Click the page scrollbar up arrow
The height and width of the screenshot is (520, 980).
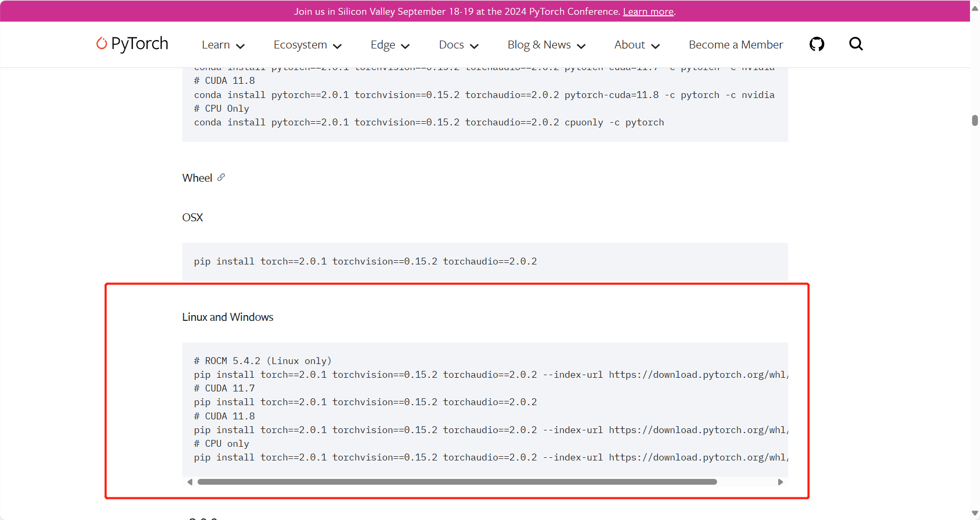click(x=975, y=8)
